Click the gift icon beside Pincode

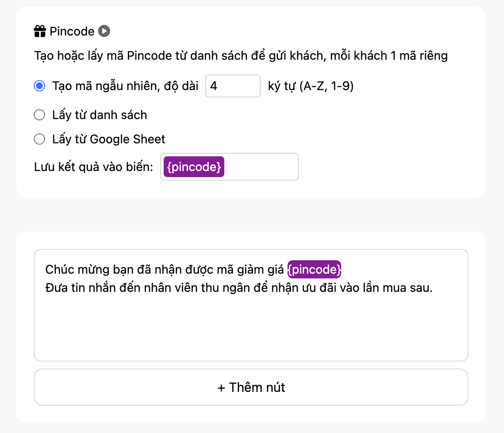click(x=40, y=31)
